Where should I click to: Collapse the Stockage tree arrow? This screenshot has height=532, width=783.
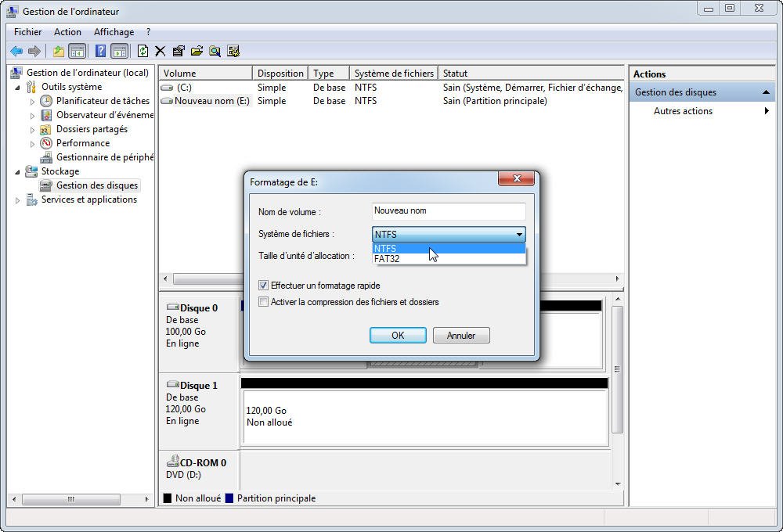[18, 172]
